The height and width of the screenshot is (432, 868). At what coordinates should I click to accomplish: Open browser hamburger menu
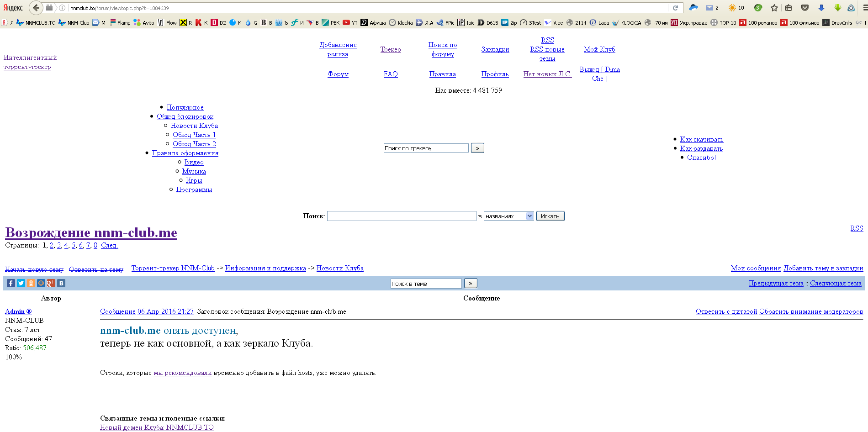[x=865, y=8]
